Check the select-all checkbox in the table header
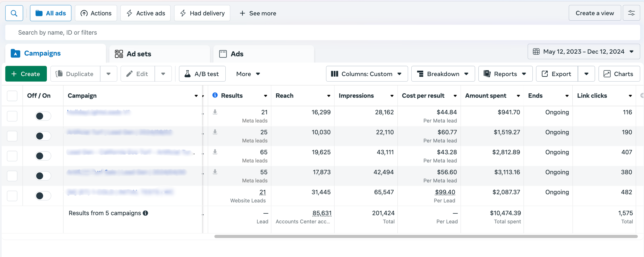644x257 pixels. 12,96
